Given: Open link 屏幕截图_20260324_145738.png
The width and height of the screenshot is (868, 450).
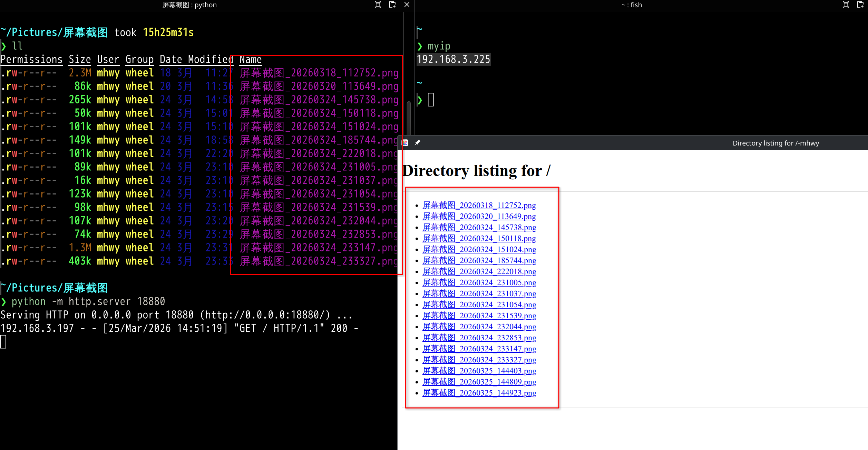Looking at the screenshot, I should pos(479,228).
